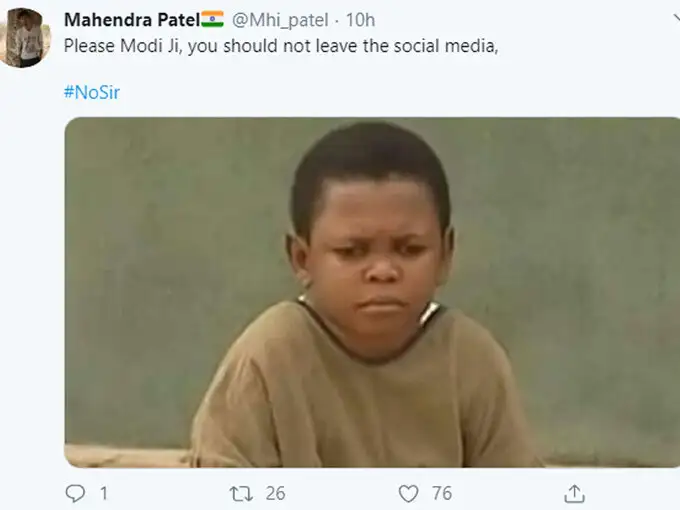Open the attached meme image of the boy
This screenshot has height=510, width=680.
pos(372,292)
